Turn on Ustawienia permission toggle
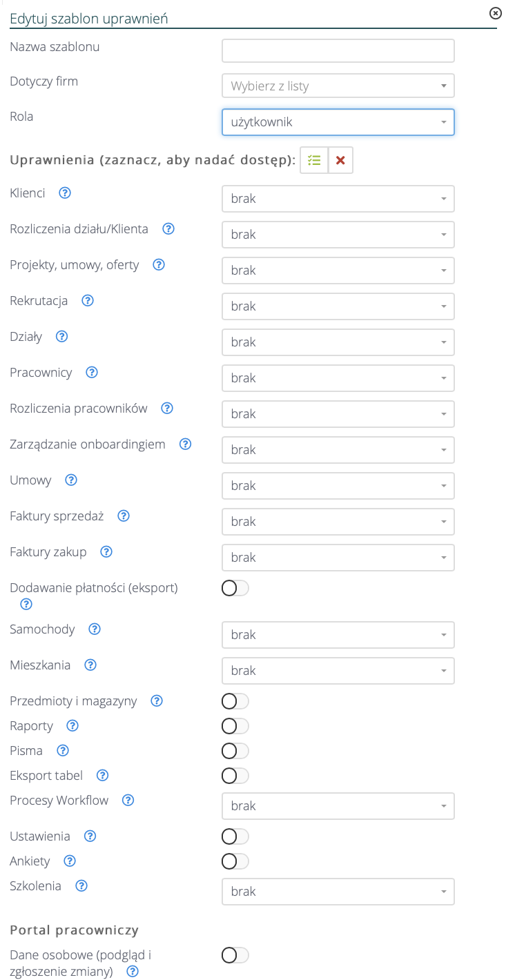 click(235, 836)
